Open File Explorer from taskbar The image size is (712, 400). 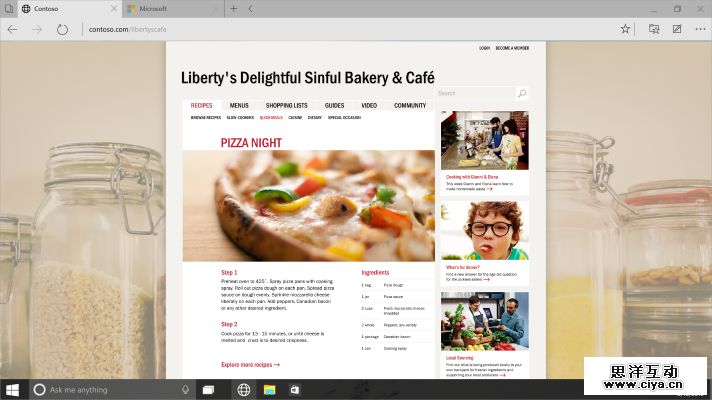pos(269,390)
